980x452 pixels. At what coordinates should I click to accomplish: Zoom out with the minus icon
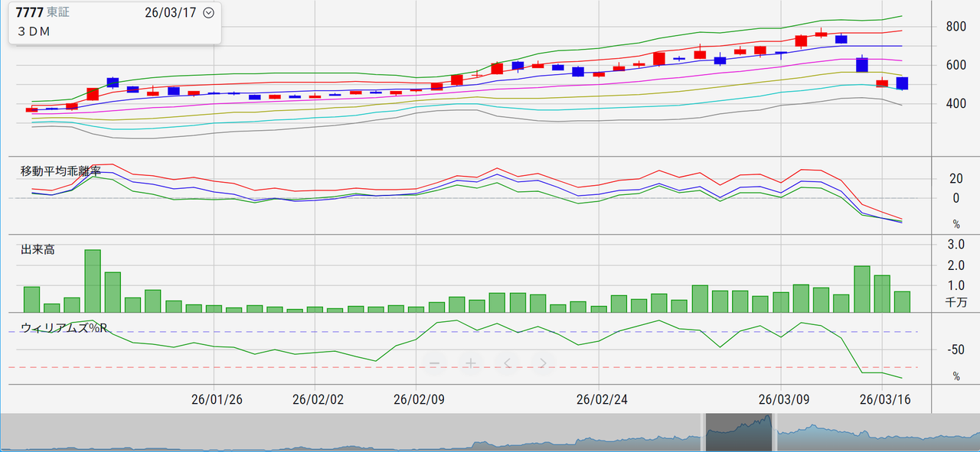[434, 363]
